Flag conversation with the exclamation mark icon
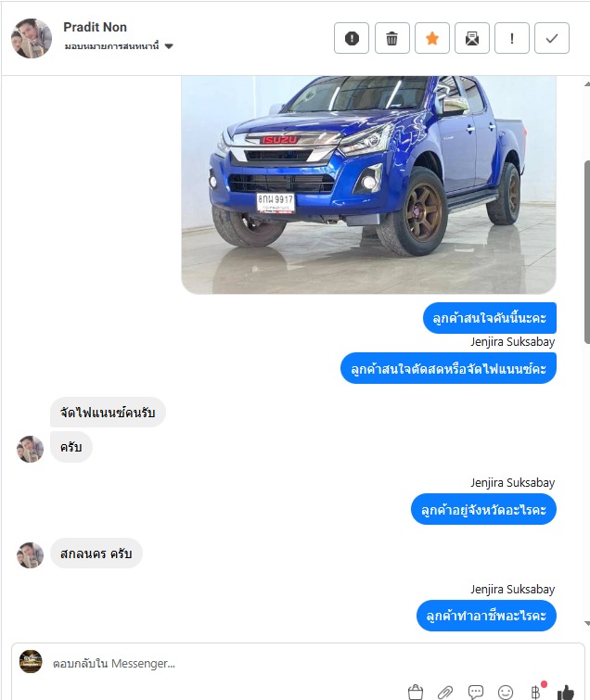The image size is (590, 700). pyautogui.click(x=512, y=38)
